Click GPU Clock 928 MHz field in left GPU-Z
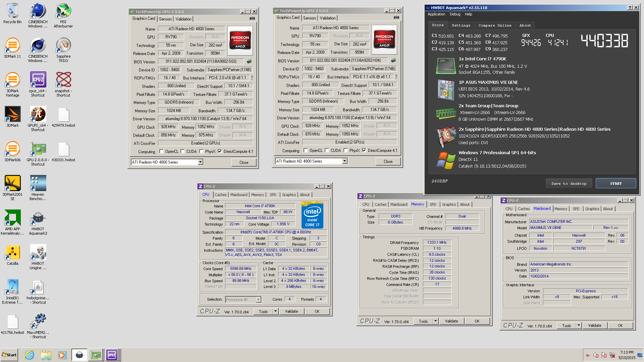This screenshot has width=644, height=362. [x=168, y=127]
